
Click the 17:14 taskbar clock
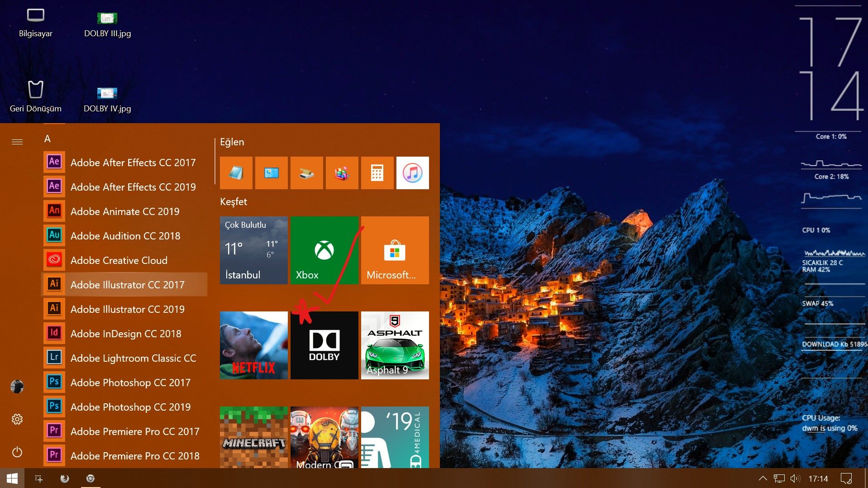[818, 478]
